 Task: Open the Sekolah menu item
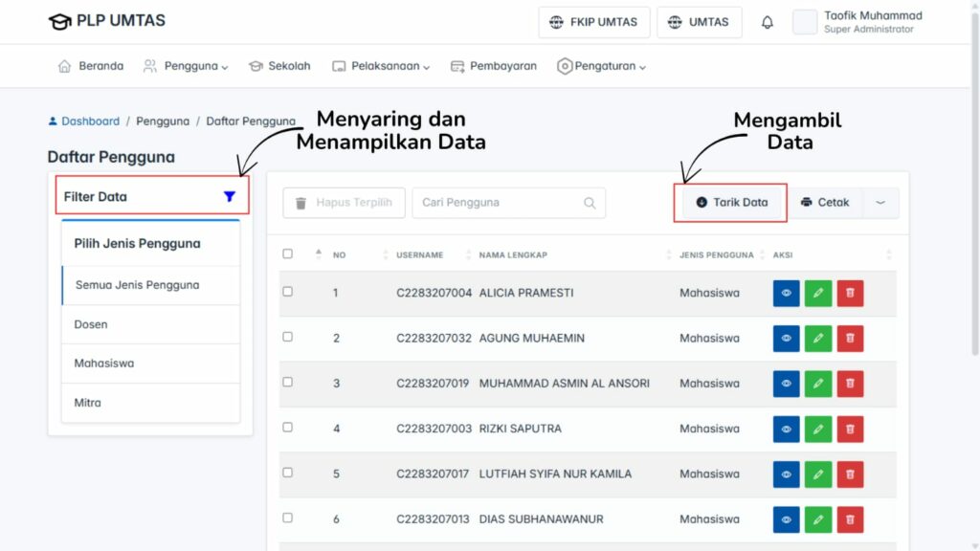pyautogui.click(x=279, y=66)
